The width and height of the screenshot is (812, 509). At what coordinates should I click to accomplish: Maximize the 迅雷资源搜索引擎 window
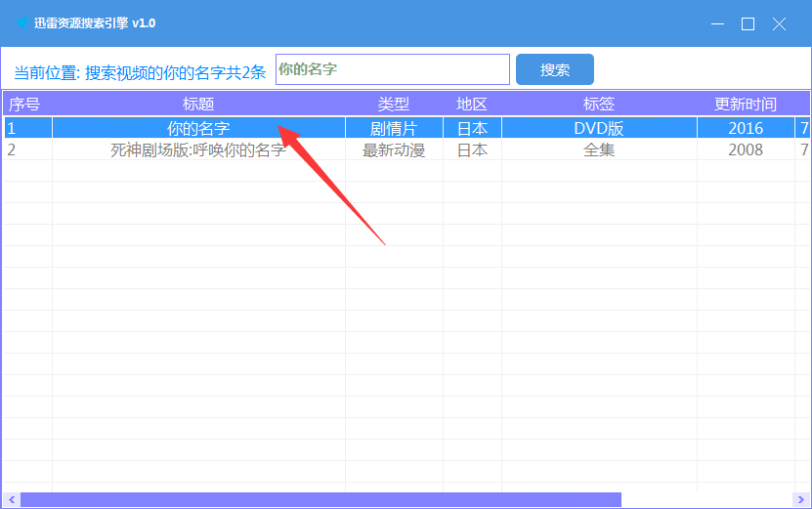click(x=748, y=23)
